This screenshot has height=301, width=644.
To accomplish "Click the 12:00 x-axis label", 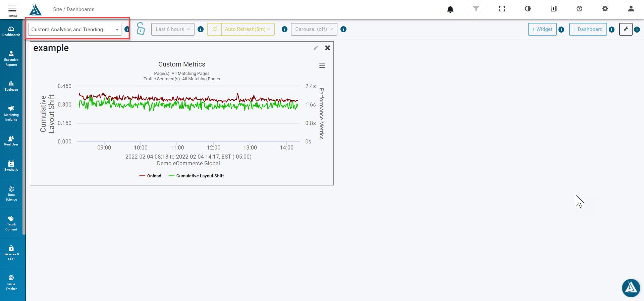I will (214, 148).
